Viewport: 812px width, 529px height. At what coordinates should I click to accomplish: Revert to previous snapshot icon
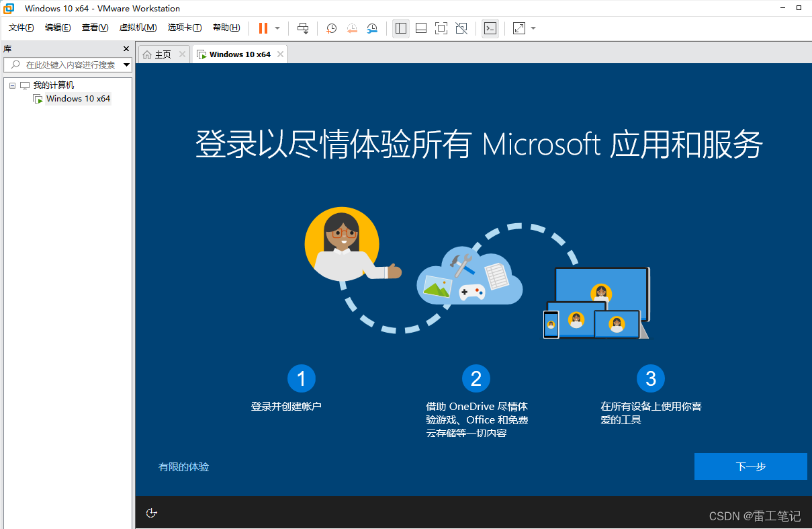pos(352,28)
